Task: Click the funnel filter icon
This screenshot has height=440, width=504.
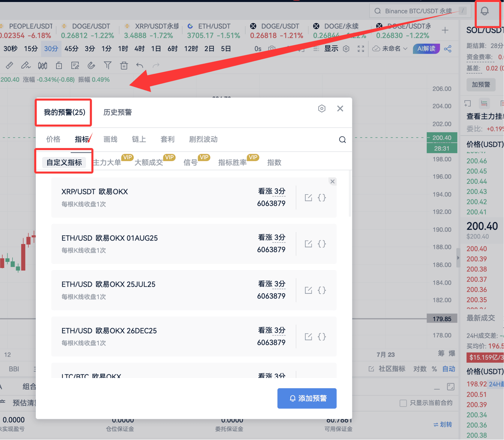Action: [x=107, y=65]
